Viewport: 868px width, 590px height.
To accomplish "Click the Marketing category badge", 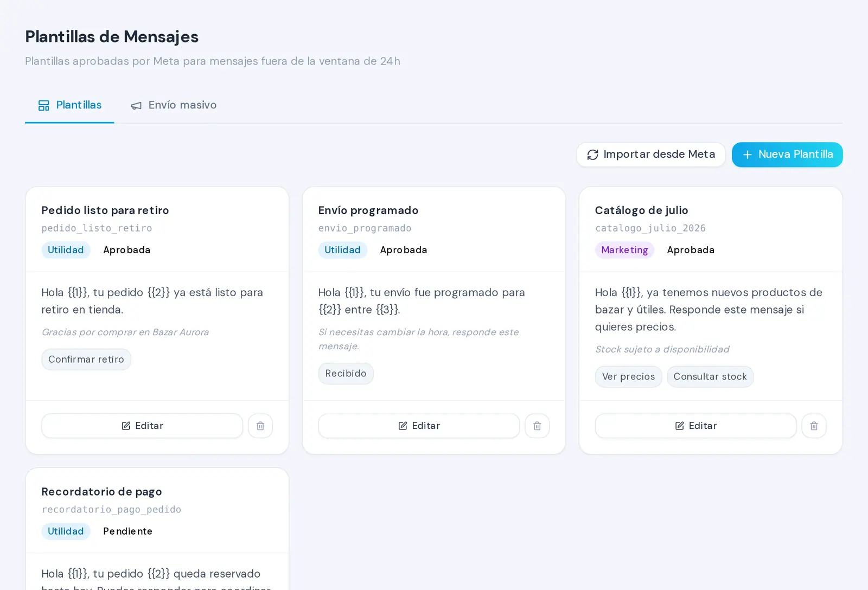I will tap(624, 250).
